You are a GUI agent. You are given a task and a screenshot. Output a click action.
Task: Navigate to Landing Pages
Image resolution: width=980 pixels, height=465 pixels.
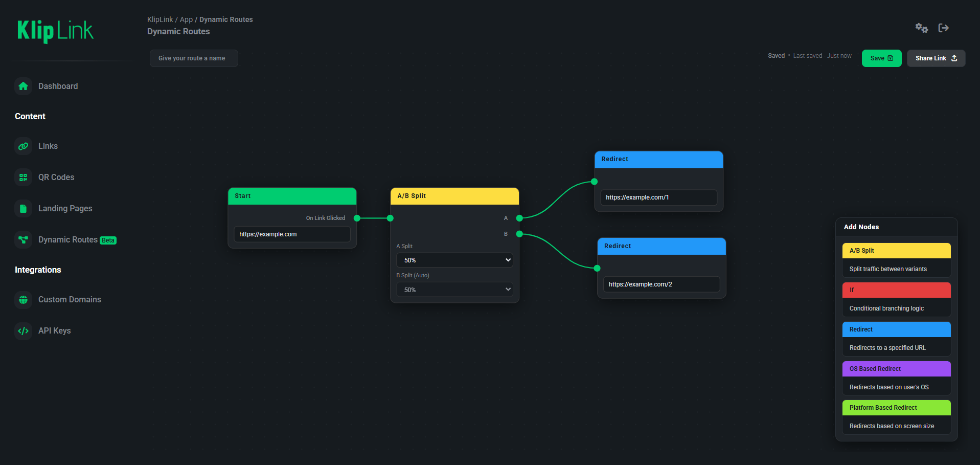click(65, 209)
